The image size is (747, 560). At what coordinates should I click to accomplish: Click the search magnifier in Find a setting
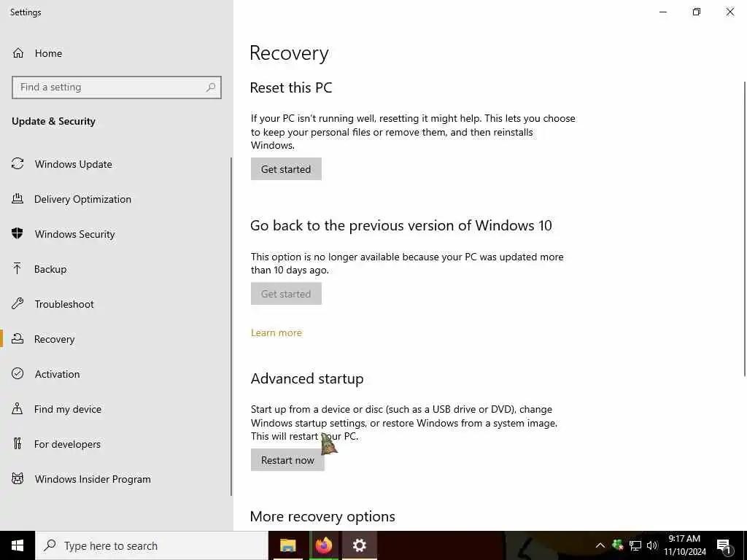[211, 87]
